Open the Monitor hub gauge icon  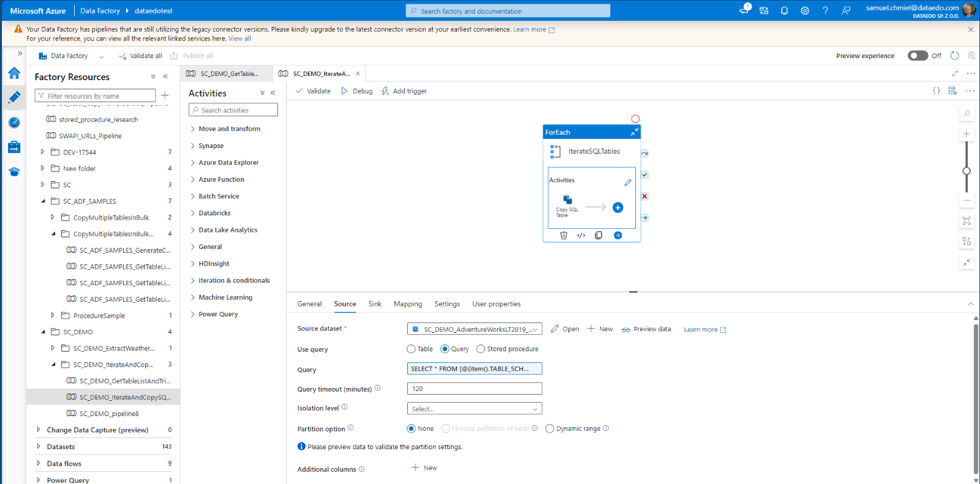point(14,122)
